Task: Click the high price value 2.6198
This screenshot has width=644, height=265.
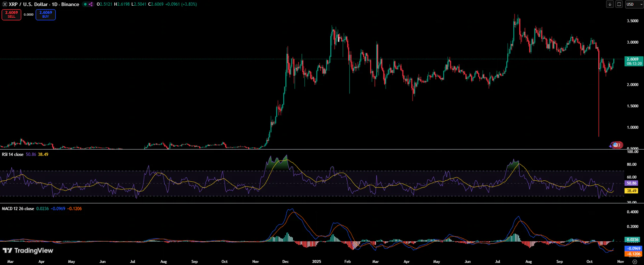Action: [x=124, y=4]
